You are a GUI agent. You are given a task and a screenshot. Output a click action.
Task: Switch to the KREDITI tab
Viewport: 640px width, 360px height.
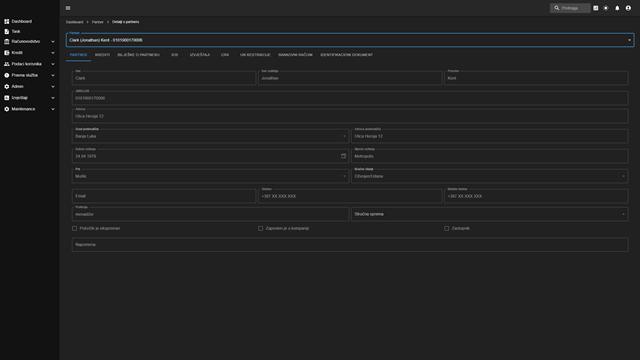(102, 55)
